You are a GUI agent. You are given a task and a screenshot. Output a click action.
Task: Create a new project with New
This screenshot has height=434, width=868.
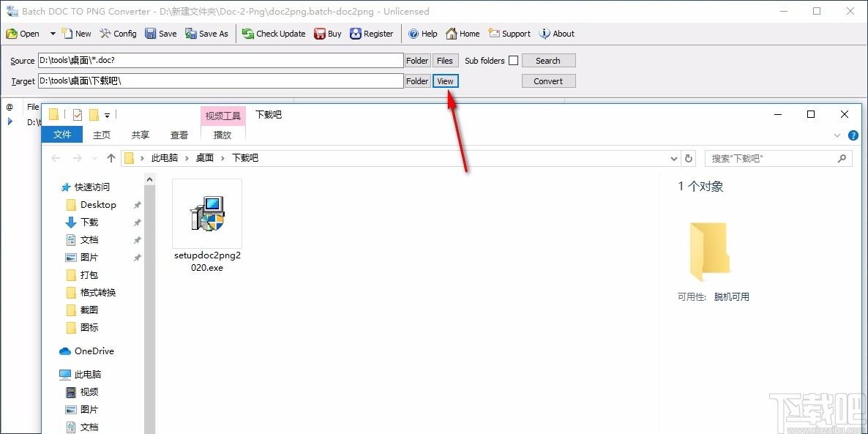[76, 34]
